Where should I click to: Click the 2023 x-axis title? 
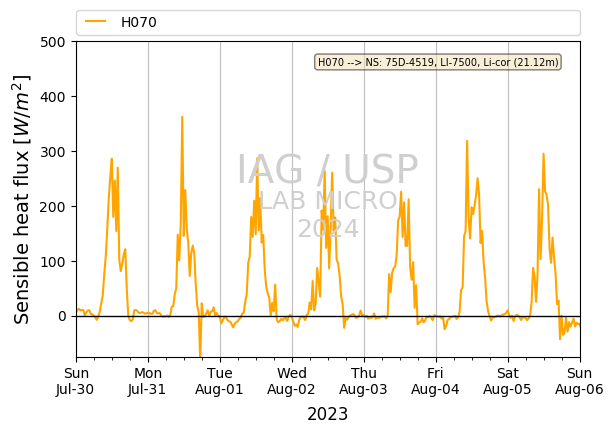(x=328, y=414)
